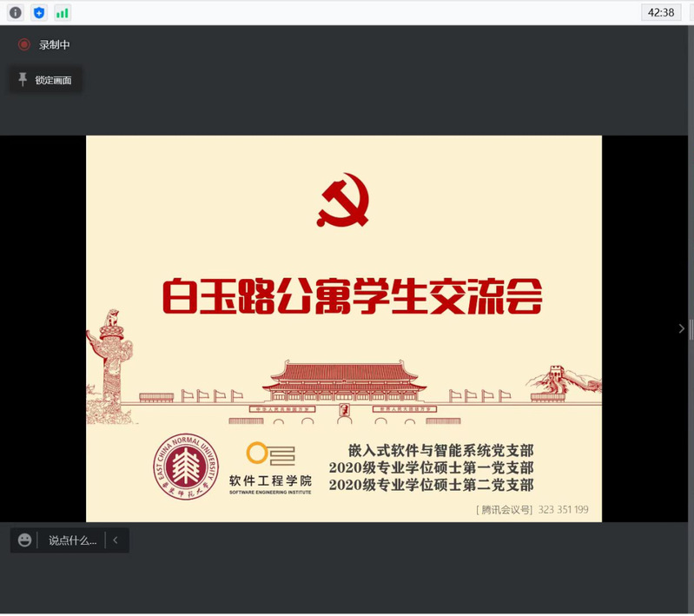Type in the 说点什么 chat input field

[x=72, y=540]
